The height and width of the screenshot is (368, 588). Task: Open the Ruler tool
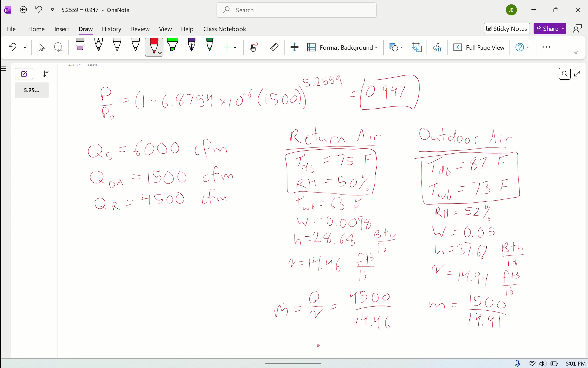point(274,47)
